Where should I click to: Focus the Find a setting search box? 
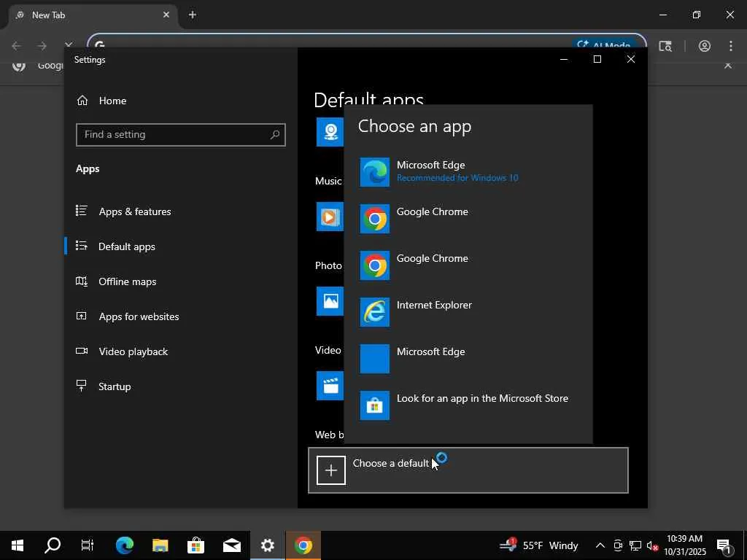point(181,135)
